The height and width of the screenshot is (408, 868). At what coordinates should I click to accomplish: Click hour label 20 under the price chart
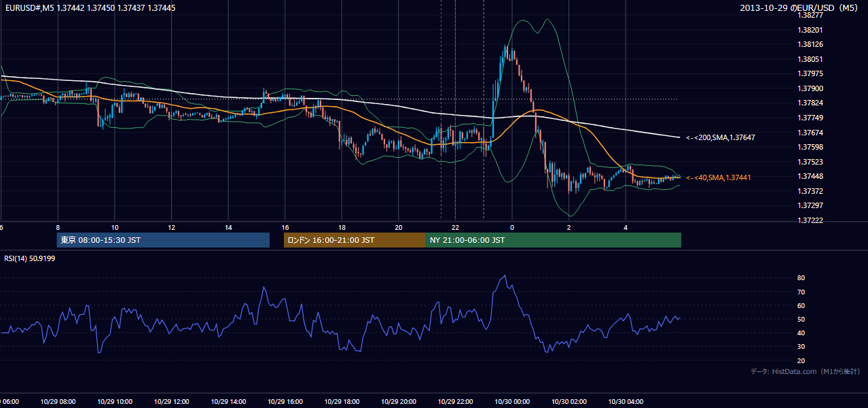[398, 227]
